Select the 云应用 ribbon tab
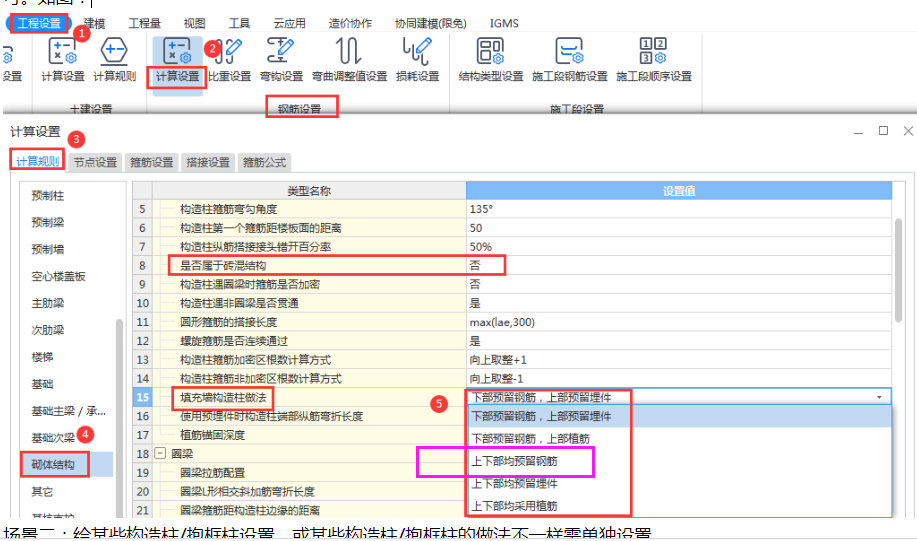The image size is (917, 541). pyautogui.click(x=289, y=23)
